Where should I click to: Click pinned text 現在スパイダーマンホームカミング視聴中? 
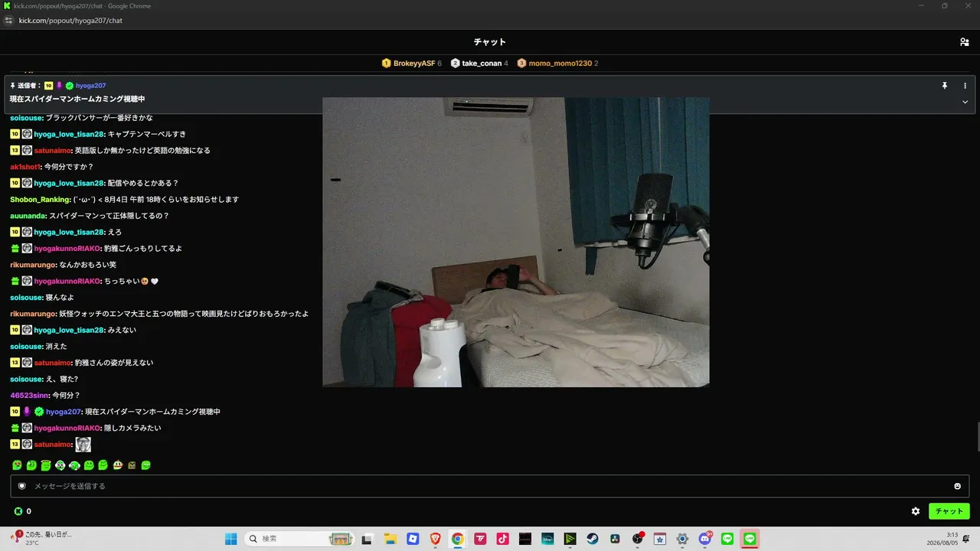tap(77, 99)
